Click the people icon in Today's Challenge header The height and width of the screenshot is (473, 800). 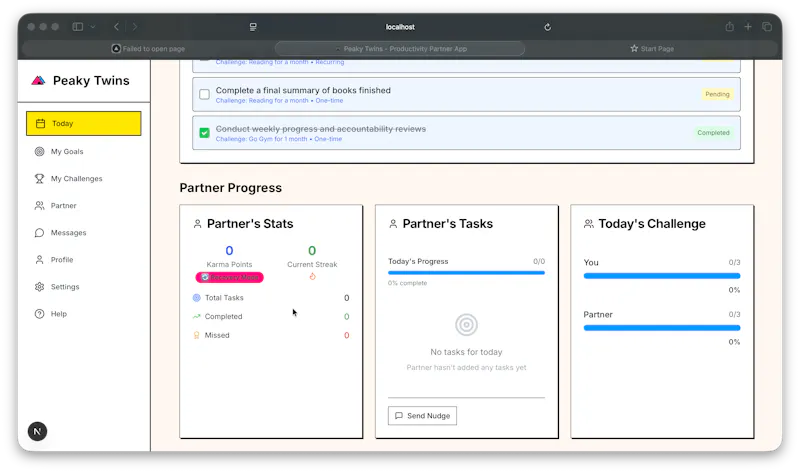pyautogui.click(x=589, y=224)
